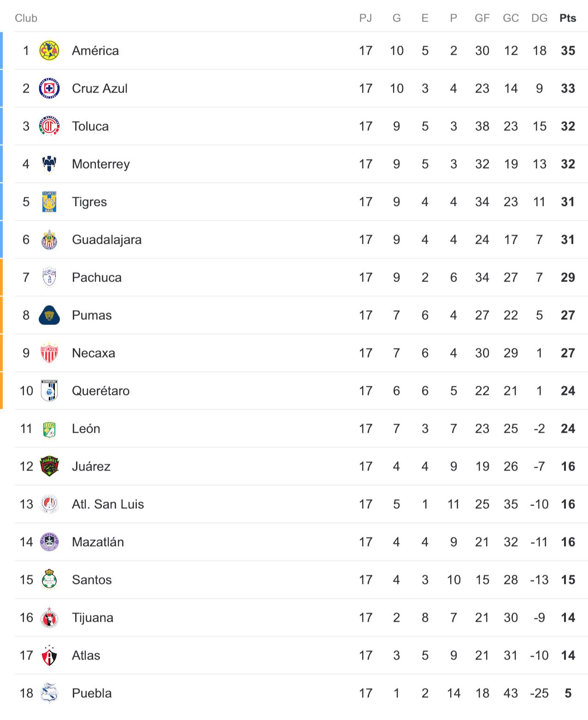Click the Cruz Azul team logo

(49, 89)
